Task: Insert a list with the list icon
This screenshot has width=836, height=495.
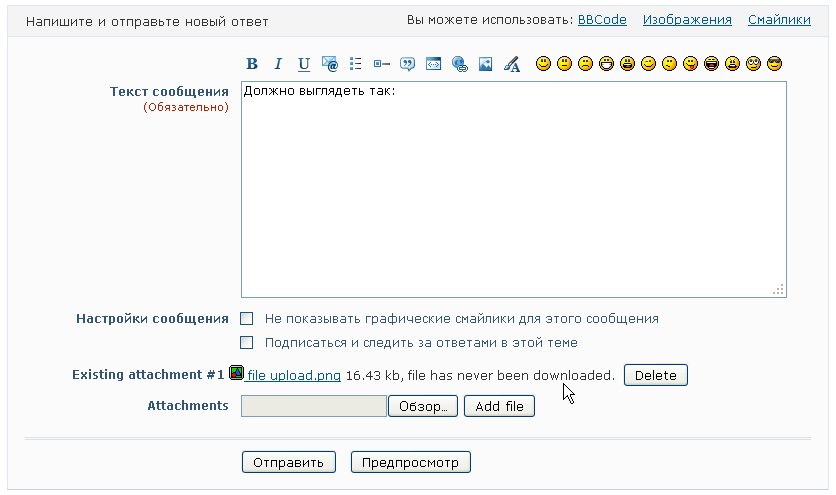Action: pyautogui.click(x=356, y=64)
